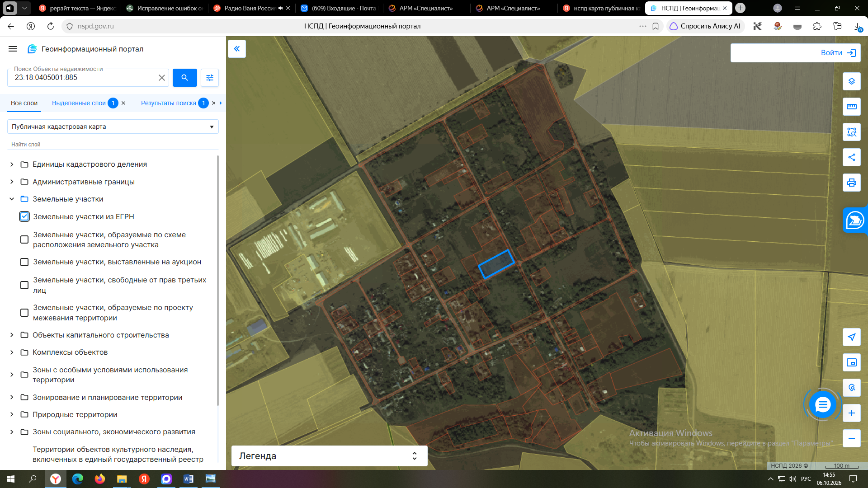Screen dimensions: 868x488
Task: Click the Найти слой filter field
Action: [x=113, y=145]
